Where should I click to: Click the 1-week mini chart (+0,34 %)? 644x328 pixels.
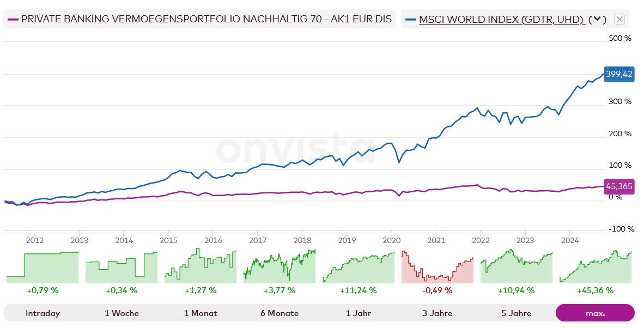(121, 267)
